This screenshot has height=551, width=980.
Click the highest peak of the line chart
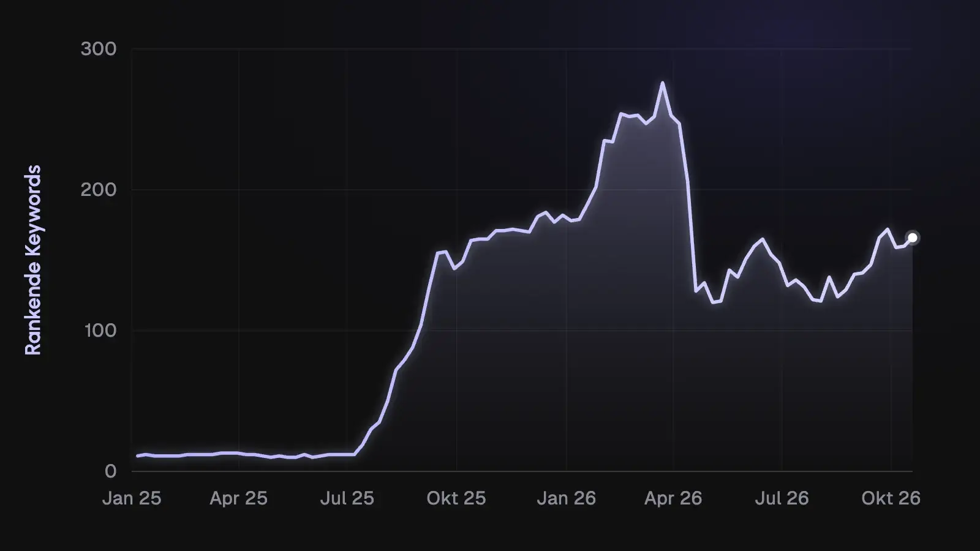tap(662, 83)
